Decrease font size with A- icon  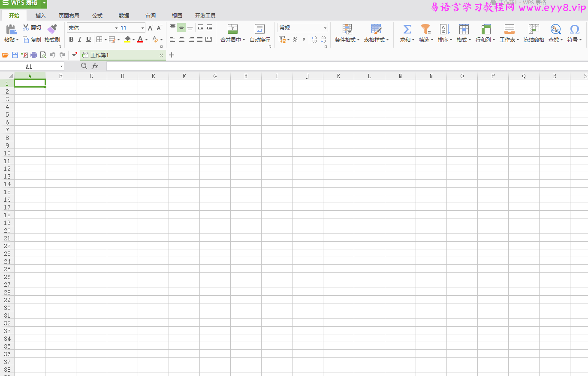159,27
